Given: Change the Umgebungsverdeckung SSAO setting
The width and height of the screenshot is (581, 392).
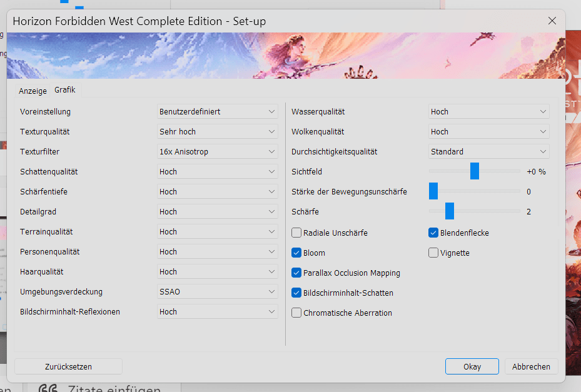Looking at the screenshot, I should click(217, 292).
